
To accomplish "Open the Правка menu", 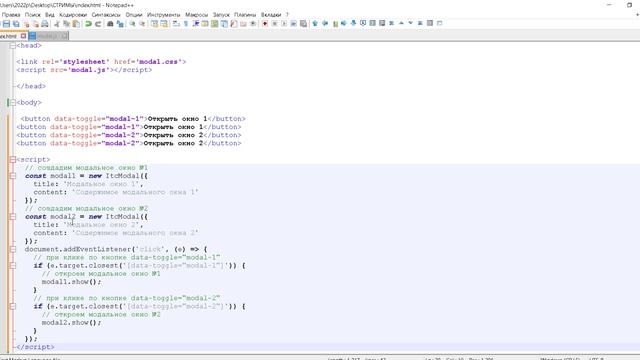I will click(x=11, y=15).
